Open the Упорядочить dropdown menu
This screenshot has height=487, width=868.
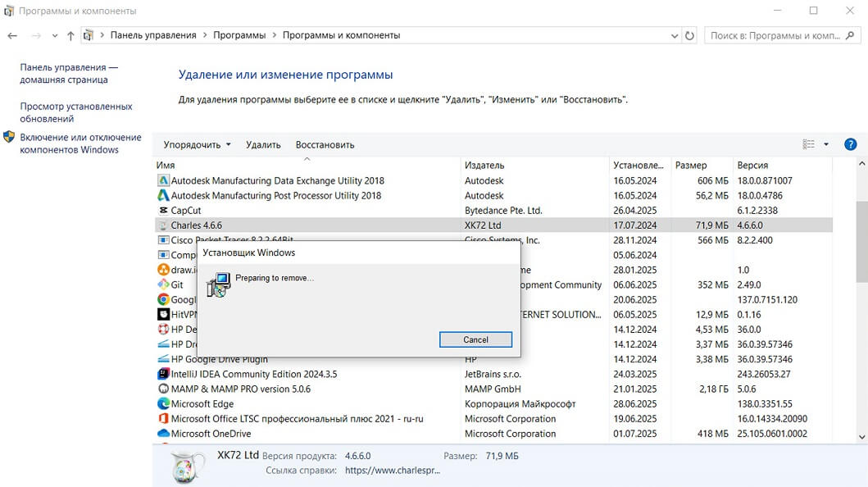click(197, 145)
